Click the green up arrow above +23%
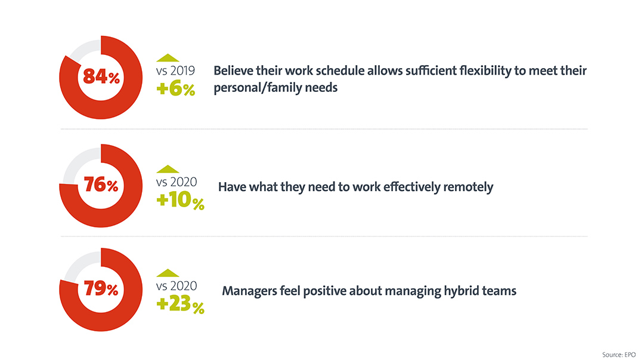The width and height of the screenshot is (644, 363). click(167, 273)
